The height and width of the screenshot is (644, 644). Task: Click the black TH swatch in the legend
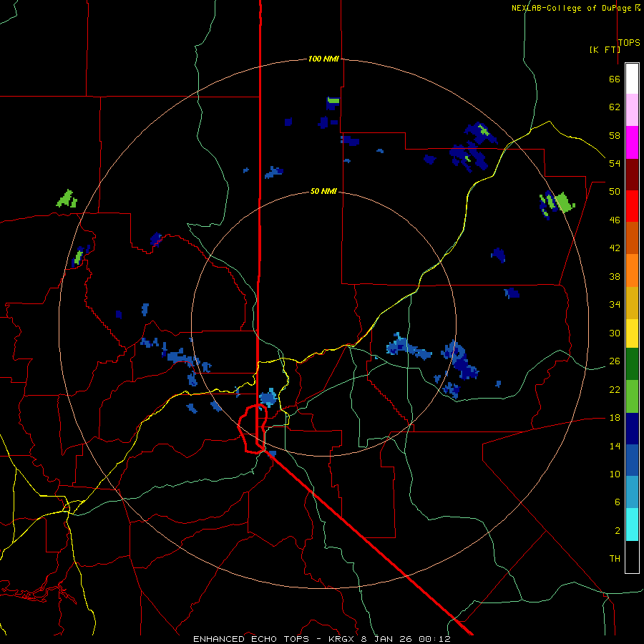pyautogui.click(x=632, y=557)
